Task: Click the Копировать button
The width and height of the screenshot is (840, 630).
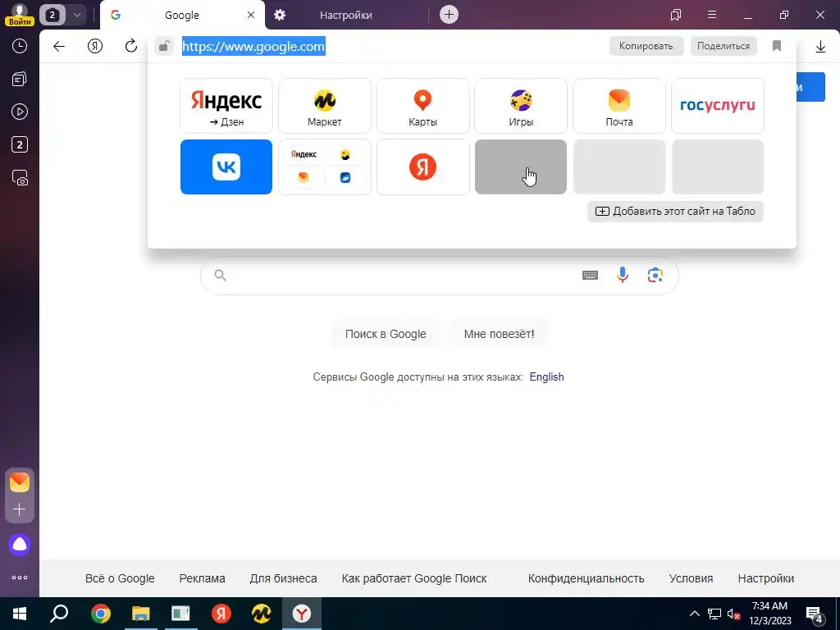Action: pyautogui.click(x=646, y=46)
